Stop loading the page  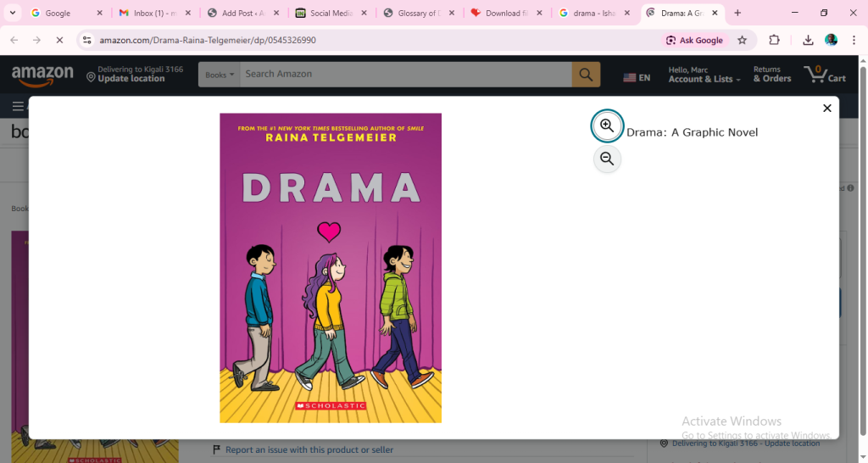point(59,40)
